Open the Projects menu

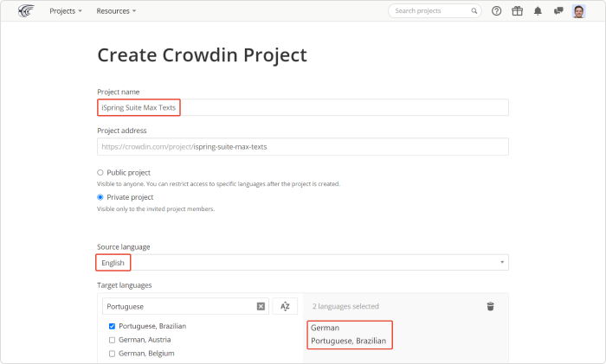[x=66, y=11]
